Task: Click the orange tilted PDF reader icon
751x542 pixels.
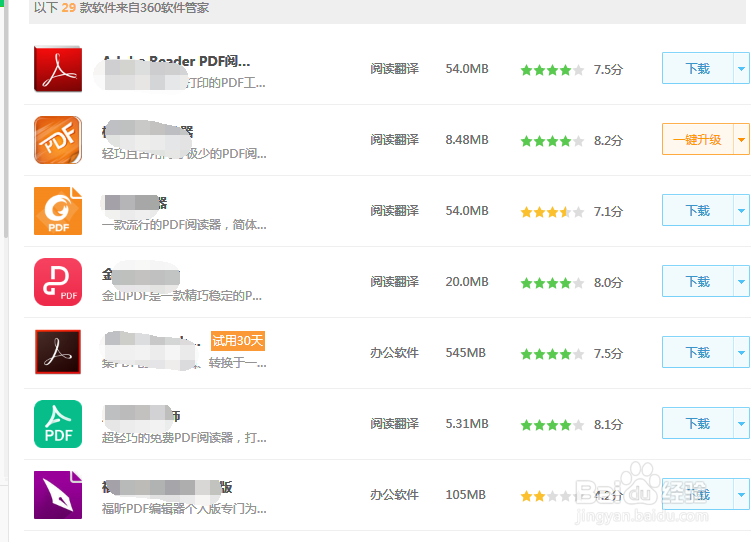Action: 58,140
